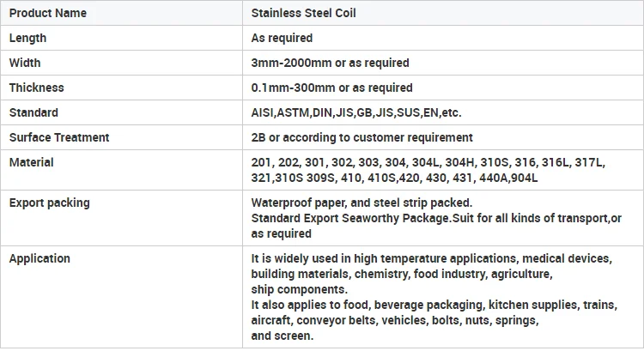
Task: Select the 2B surface treatment value
Action: (x=361, y=137)
